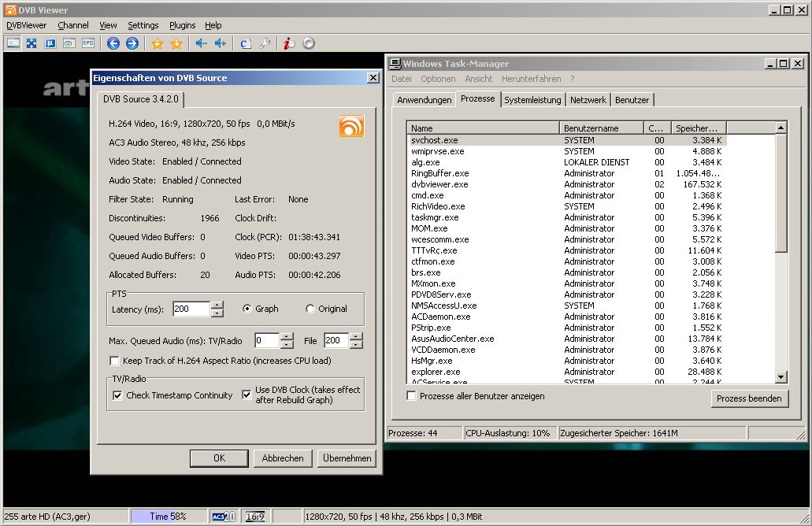This screenshot has height=526, width=812.
Task: Uncheck Check Timestamp Continuity
Action: [x=118, y=395]
